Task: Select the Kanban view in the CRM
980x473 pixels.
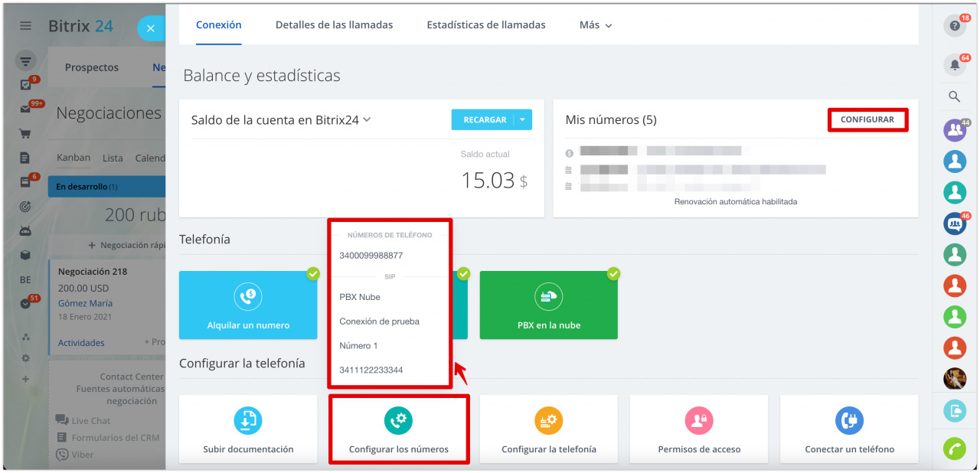Action: pos(73,158)
